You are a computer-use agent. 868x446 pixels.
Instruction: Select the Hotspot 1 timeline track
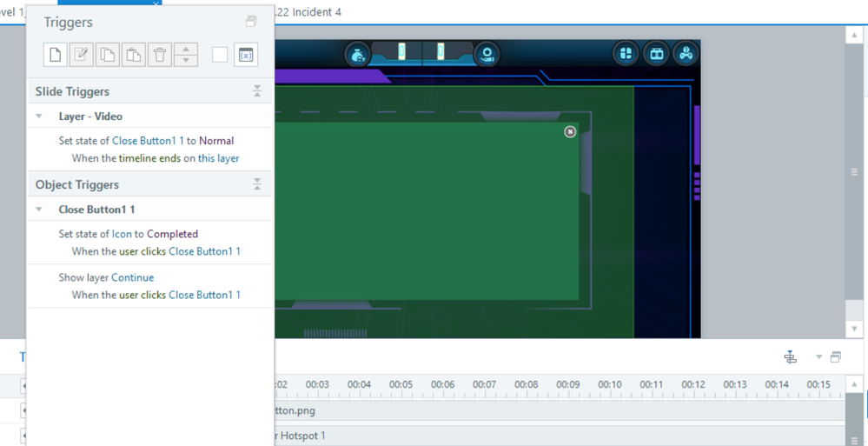300,436
